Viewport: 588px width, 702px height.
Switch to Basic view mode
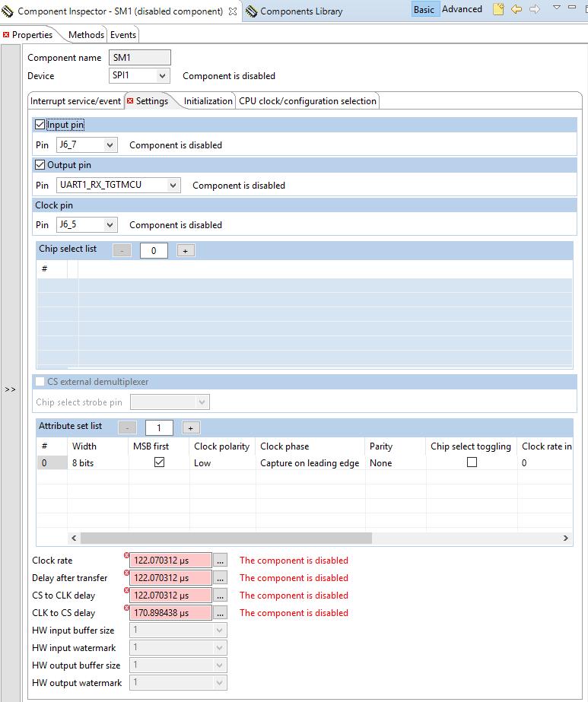424,9
